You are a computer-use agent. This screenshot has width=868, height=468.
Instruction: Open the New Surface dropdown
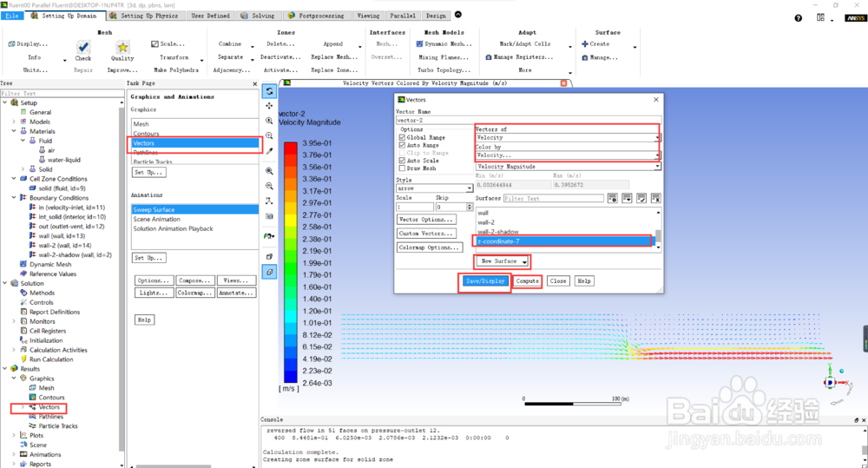(x=503, y=260)
